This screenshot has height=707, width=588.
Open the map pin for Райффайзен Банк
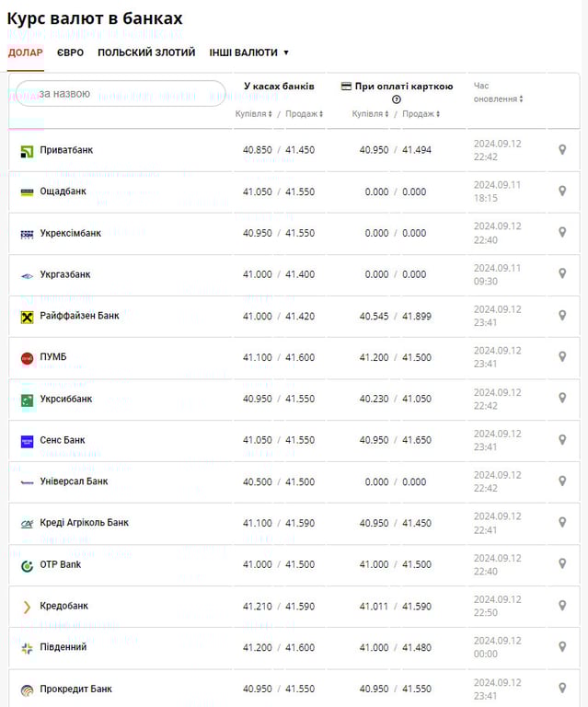[x=562, y=316]
